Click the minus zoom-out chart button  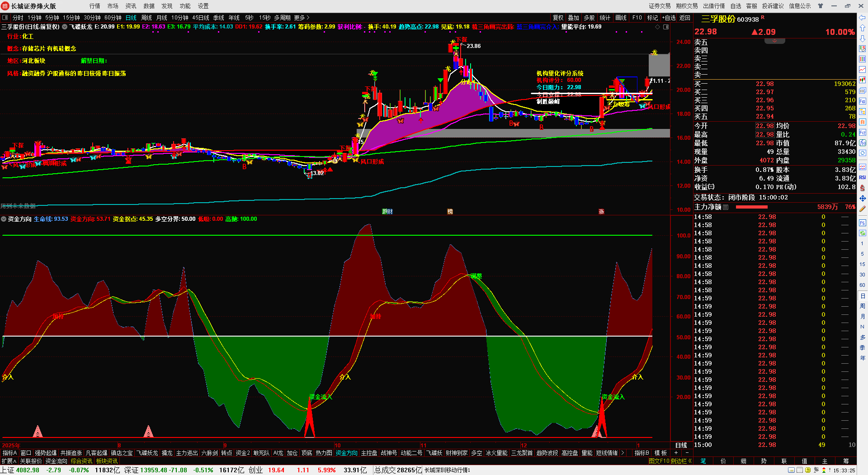click(x=687, y=453)
